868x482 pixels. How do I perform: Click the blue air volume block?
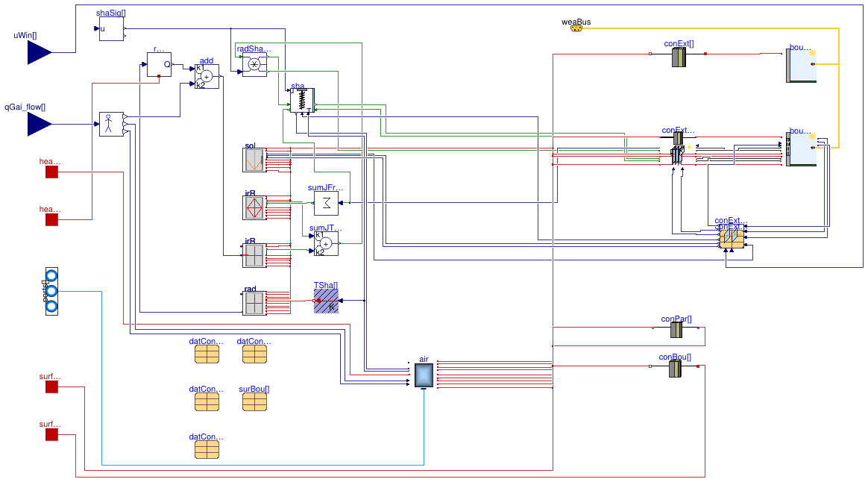(424, 375)
